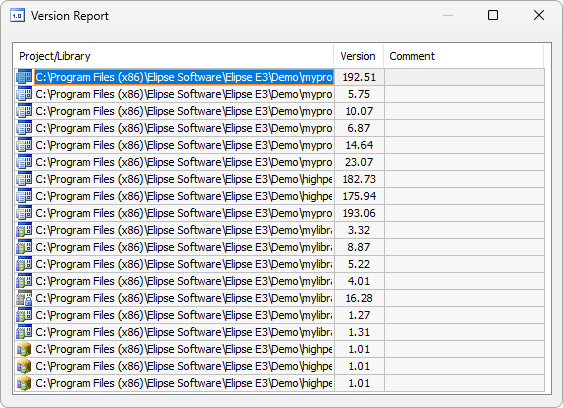Maximize the Version Report window

pos(493,15)
